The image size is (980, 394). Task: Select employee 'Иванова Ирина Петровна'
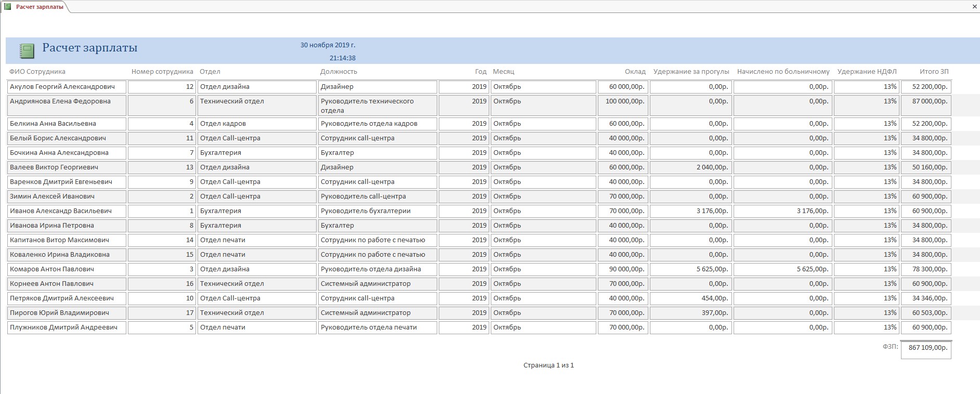67,226
